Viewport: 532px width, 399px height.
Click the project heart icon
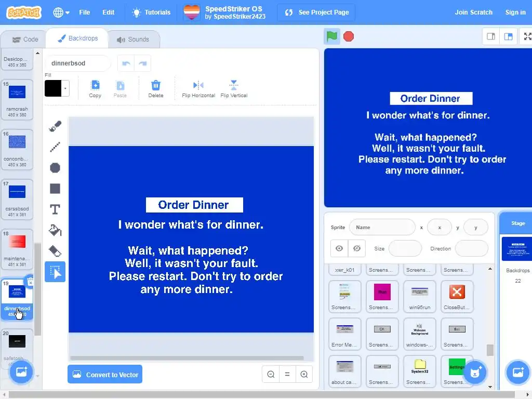pyautogui.click(x=191, y=12)
